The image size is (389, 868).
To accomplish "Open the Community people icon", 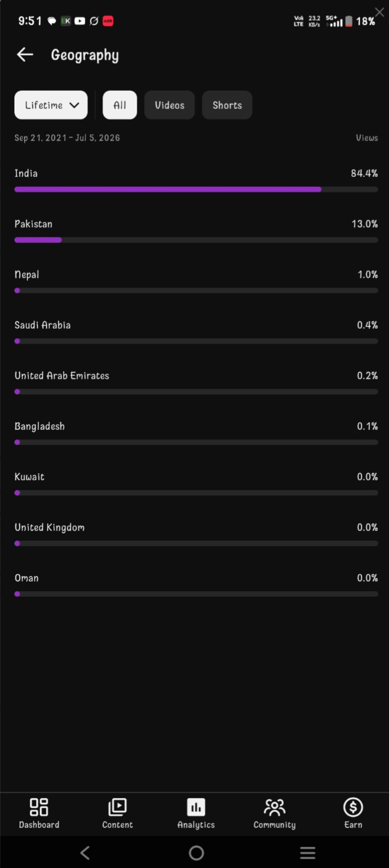I will (274, 807).
